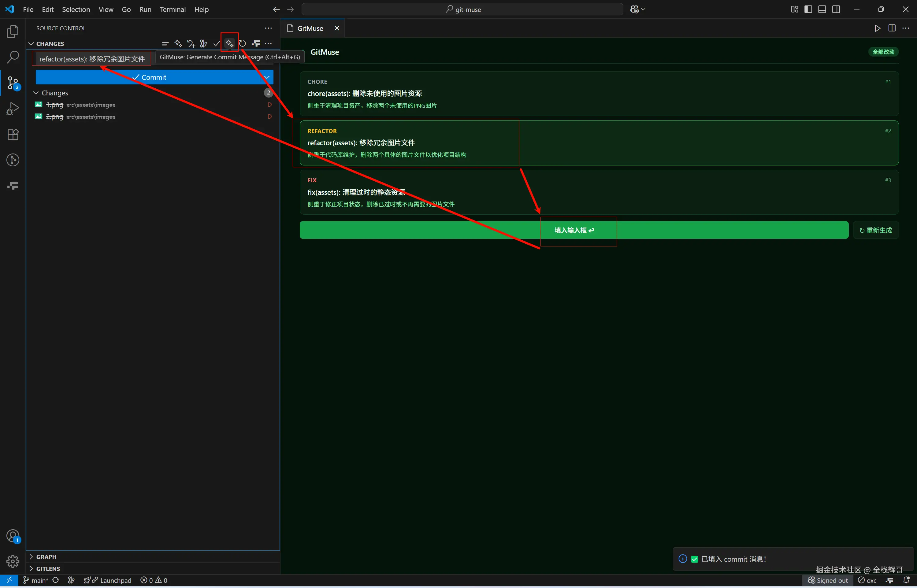Open the Manage settings gear icon
The width and height of the screenshot is (917, 588).
tap(13, 561)
